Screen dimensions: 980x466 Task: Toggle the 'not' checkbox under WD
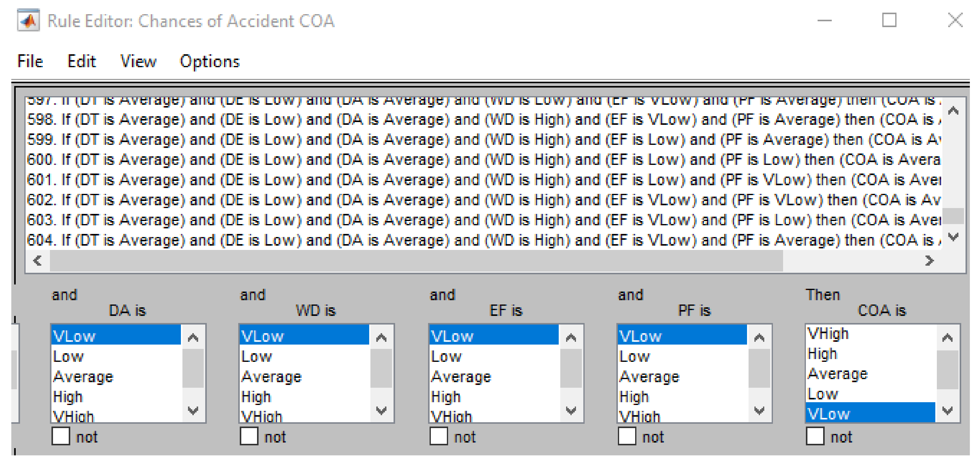tap(249, 436)
